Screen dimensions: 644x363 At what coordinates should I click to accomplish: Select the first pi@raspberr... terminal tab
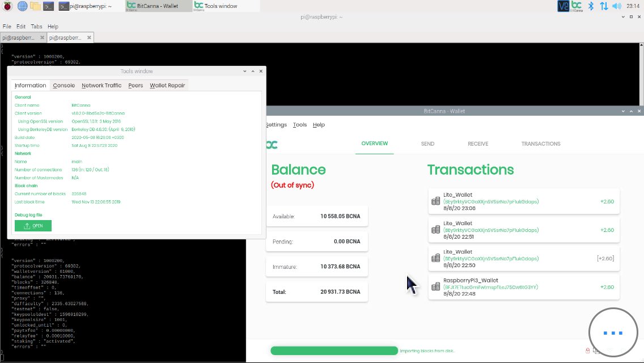coord(19,37)
